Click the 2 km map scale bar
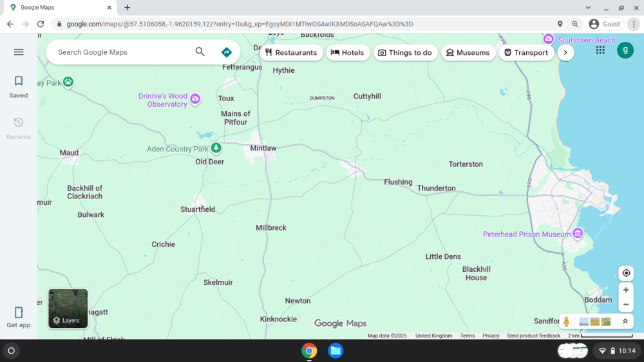Image resolution: width=644 pixels, height=362 pixels. point(600,336)
